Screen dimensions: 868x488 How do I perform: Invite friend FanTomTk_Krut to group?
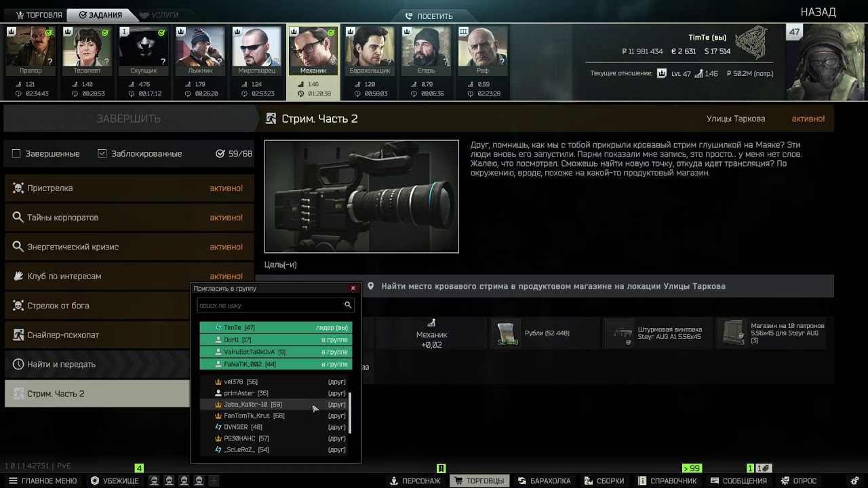pyautogui.click(x=275, y=415)
